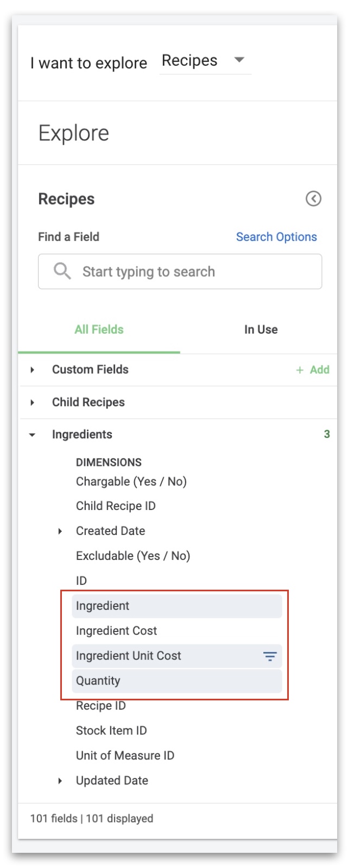354x868 pixels.
Task: Expand the Created Date dimension group
Action: tap(60, 531)
